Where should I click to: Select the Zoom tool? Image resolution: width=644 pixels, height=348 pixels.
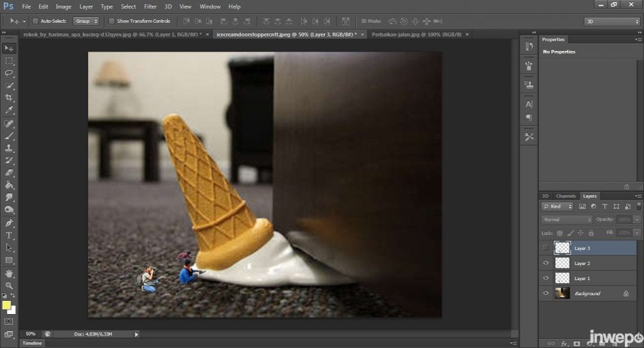pos(9,285)
